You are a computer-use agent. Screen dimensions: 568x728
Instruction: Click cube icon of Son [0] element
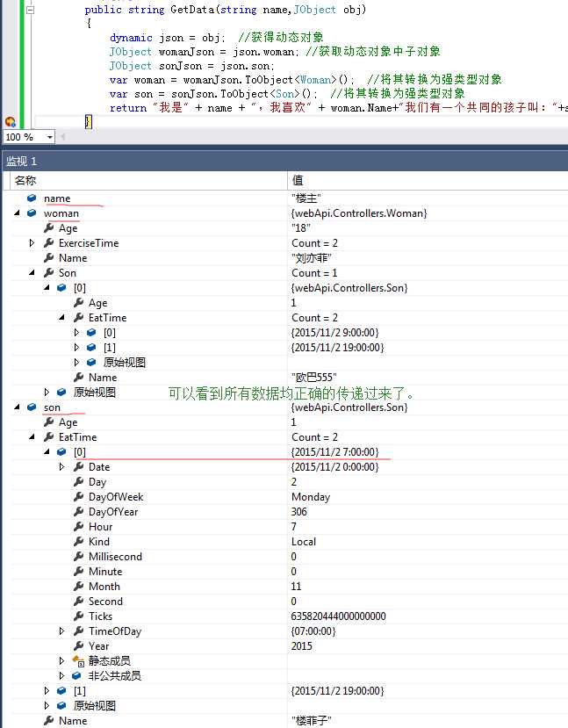[x=61, y=288]
